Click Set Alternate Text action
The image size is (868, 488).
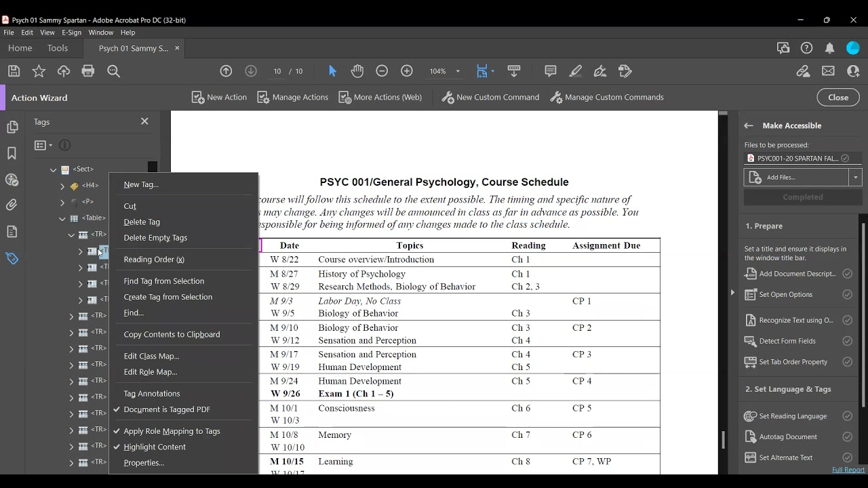coord(786,457)
